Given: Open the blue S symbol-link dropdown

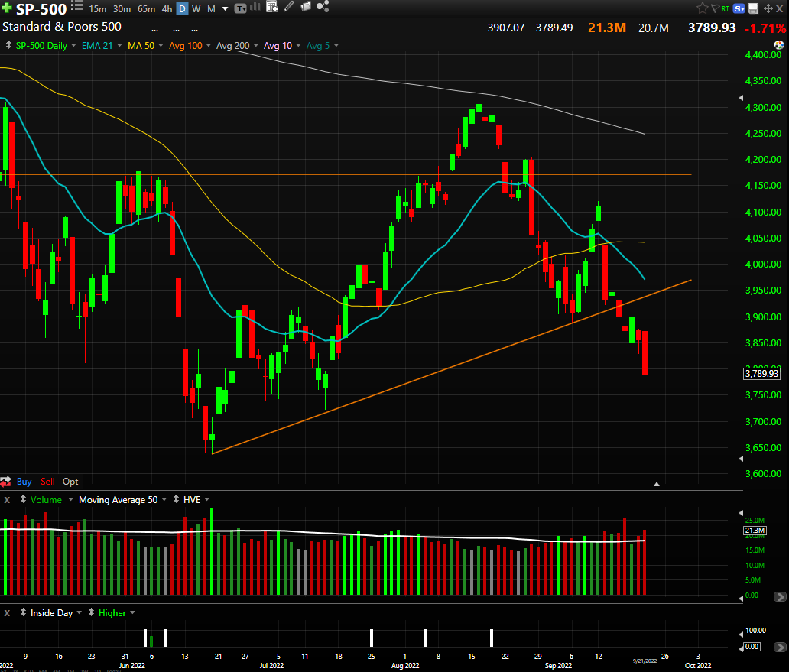Looking at the screenshot, I should 739,8.
